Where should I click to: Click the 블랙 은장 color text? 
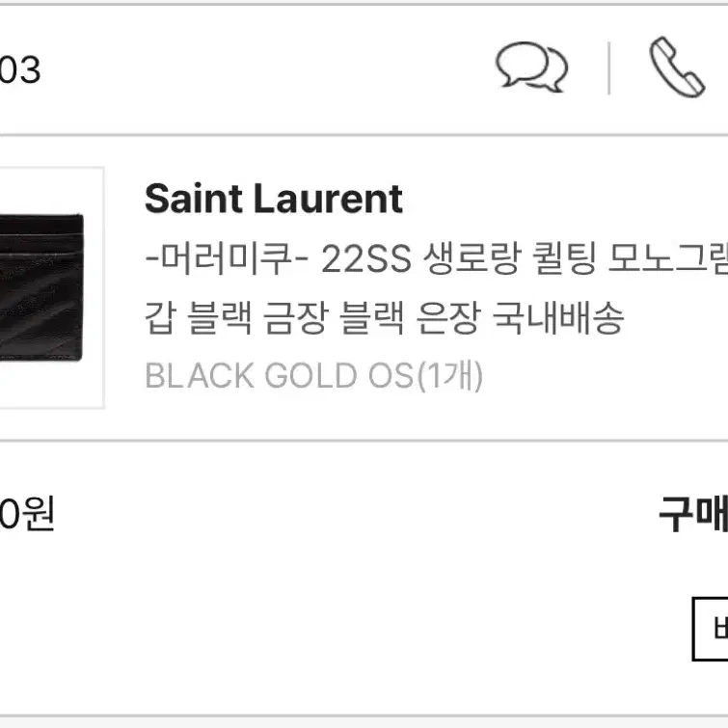410,317
